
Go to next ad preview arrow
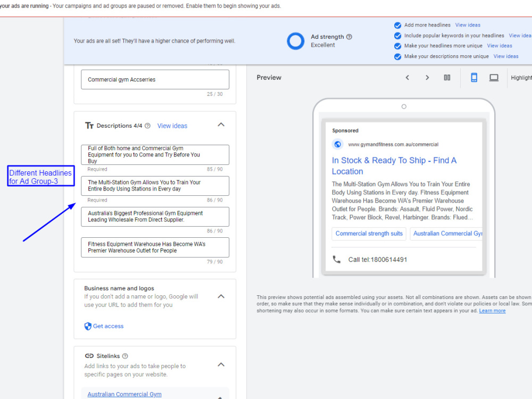click(427, 78)
